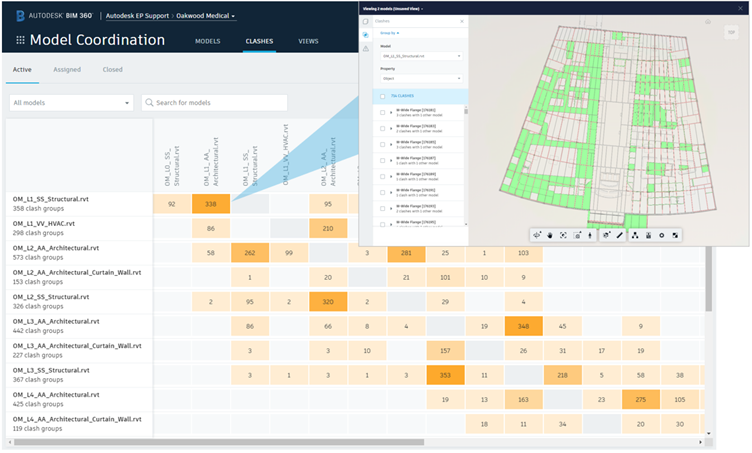Toggle viewer Full Screen icon
Image resolution: width=752 pixels, height=453 pixels.
pyautogui.click(x=675, y=235)
